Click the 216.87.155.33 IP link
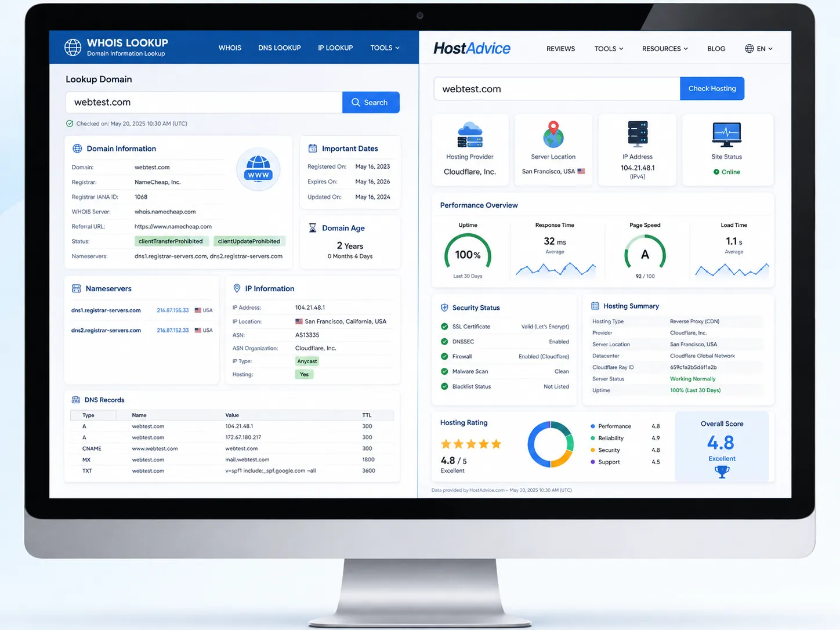The height and width of the screenshot is (630, 840). (x=173, y=310)
